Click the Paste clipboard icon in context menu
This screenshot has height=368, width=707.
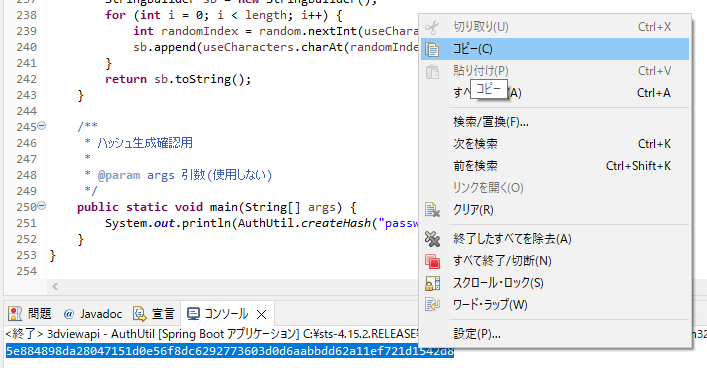(x=432, y=71)
